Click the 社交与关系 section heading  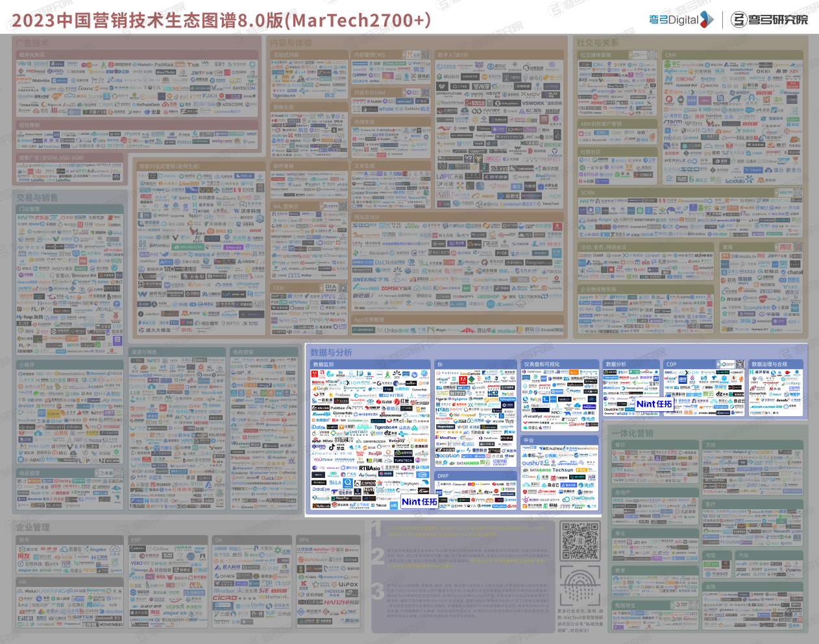pos(597,42)
